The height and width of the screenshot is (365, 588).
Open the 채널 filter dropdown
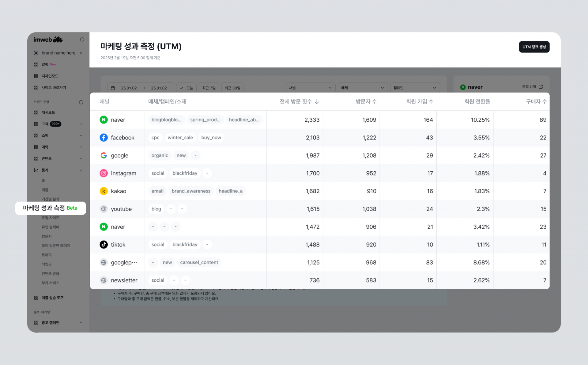(310, 88)
